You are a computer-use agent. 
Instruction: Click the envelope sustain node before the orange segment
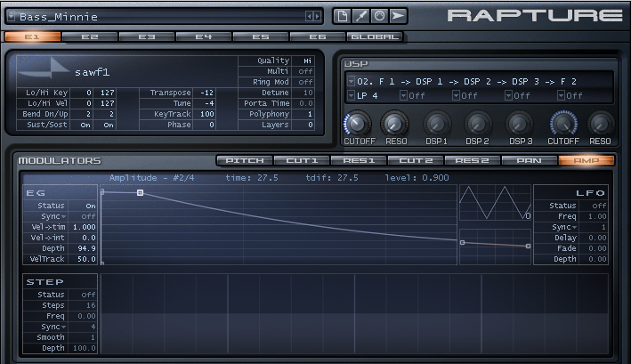click(x=463, y=242)
